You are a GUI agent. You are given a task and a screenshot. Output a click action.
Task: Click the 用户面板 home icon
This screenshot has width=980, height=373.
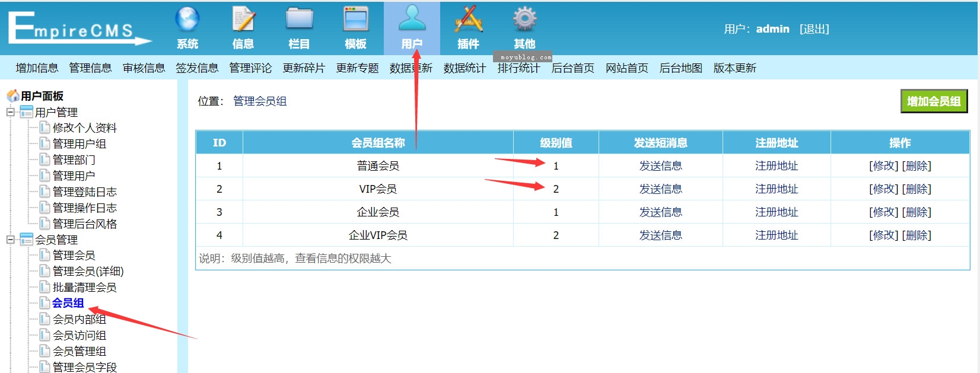(x=12, y=95)
